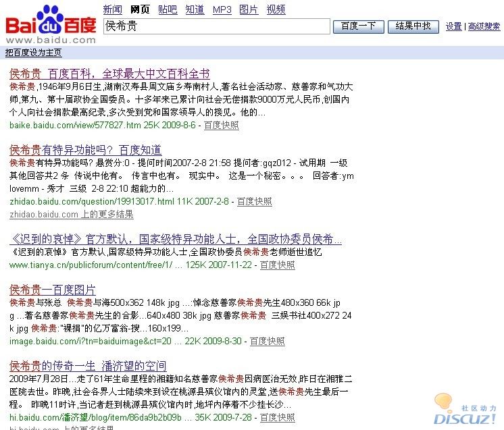This screenshot has height=430, width=504.
Task: Click URL text image.baidu.com/i?tn=baiduimage&ct=20
Action: click(x=91, y=341)
